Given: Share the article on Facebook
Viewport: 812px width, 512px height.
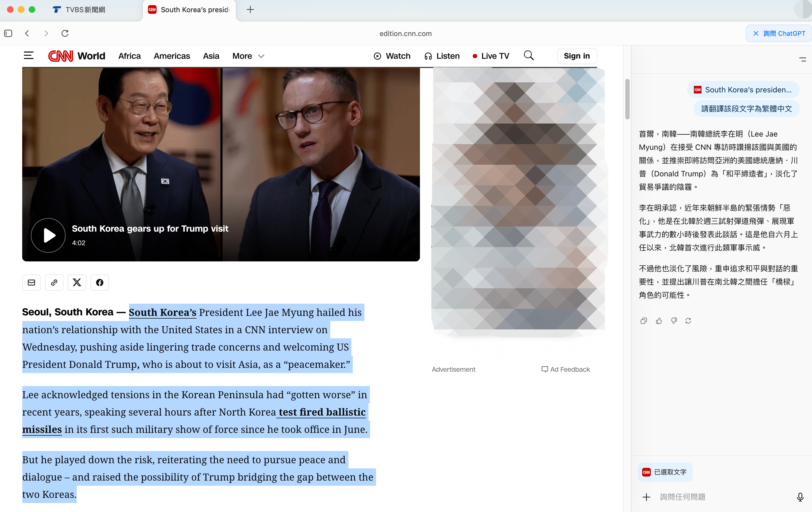Looking at the screenshot, I should point(99,283).
